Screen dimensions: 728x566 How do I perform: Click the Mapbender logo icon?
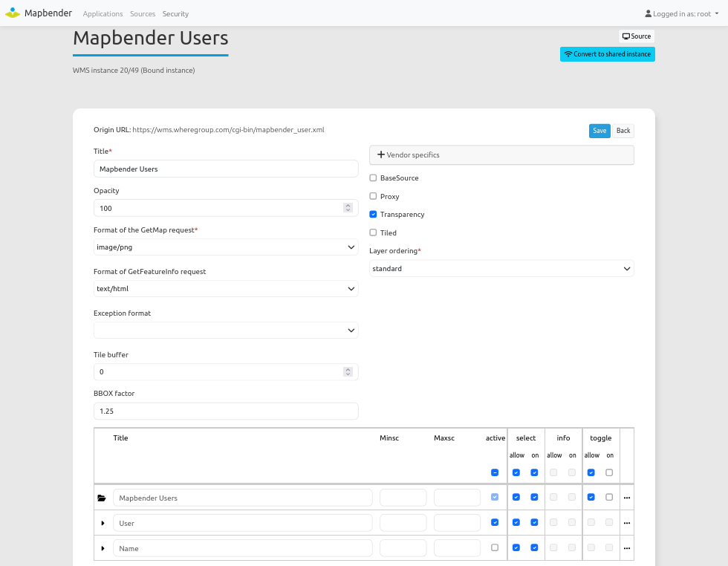click(13, 13)
